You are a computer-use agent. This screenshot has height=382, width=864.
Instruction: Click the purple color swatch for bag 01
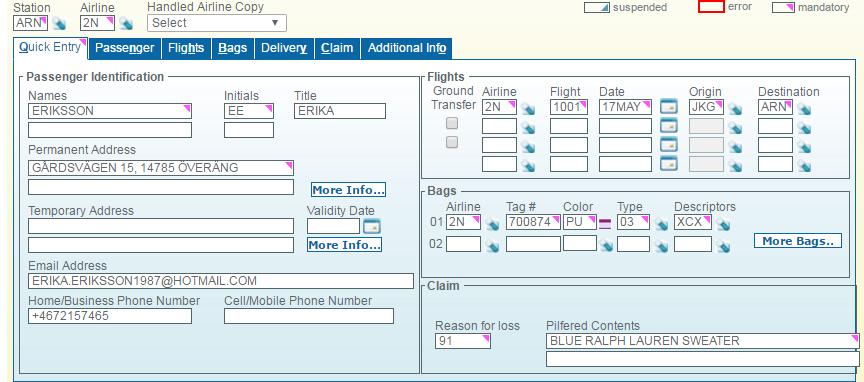pyautogui.click(x=604, y=223)
